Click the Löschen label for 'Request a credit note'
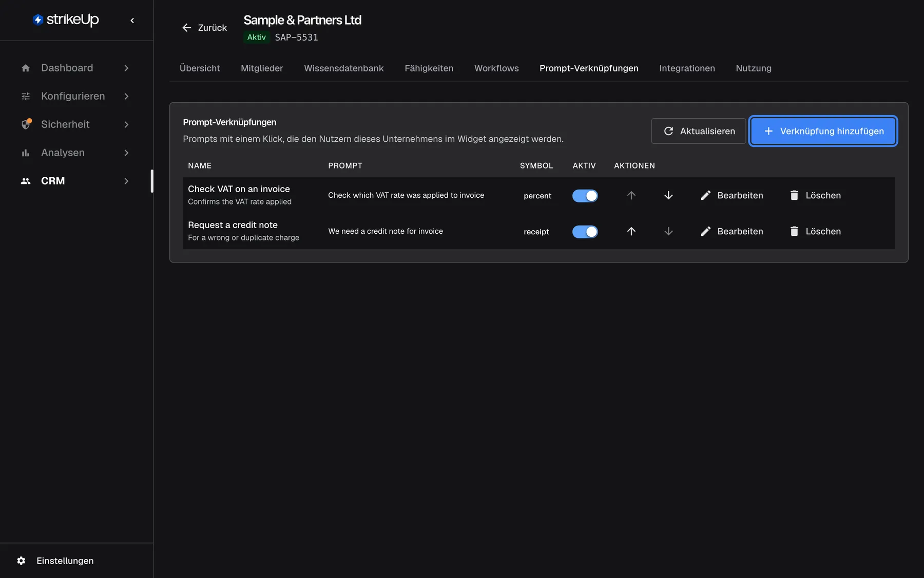Screen dimensions: 924x578 pyautogui.click(x=823, y=231)
